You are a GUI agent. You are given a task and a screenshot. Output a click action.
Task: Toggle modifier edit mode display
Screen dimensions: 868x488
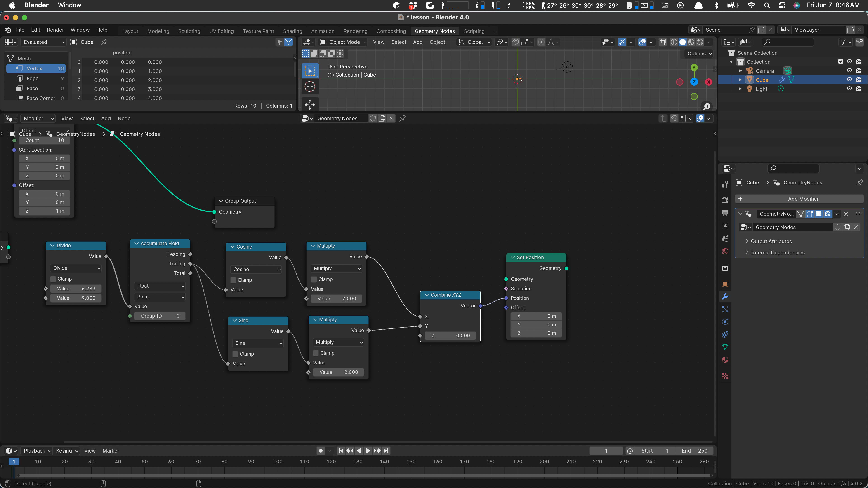tap(809, 213)
